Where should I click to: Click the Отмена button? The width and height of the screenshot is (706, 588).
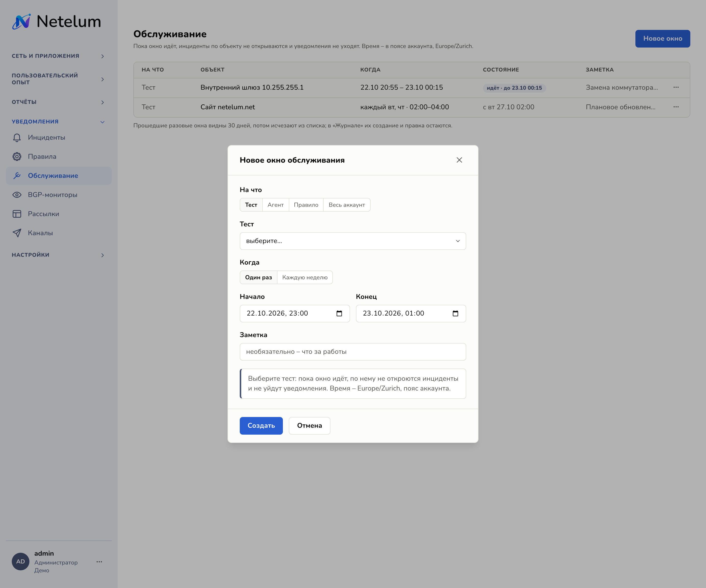point(309,426)
